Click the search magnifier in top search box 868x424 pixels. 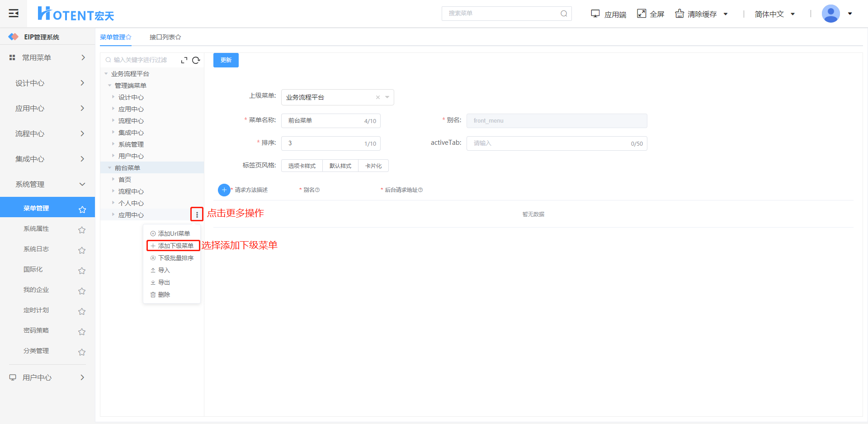[x=564, y=14]
